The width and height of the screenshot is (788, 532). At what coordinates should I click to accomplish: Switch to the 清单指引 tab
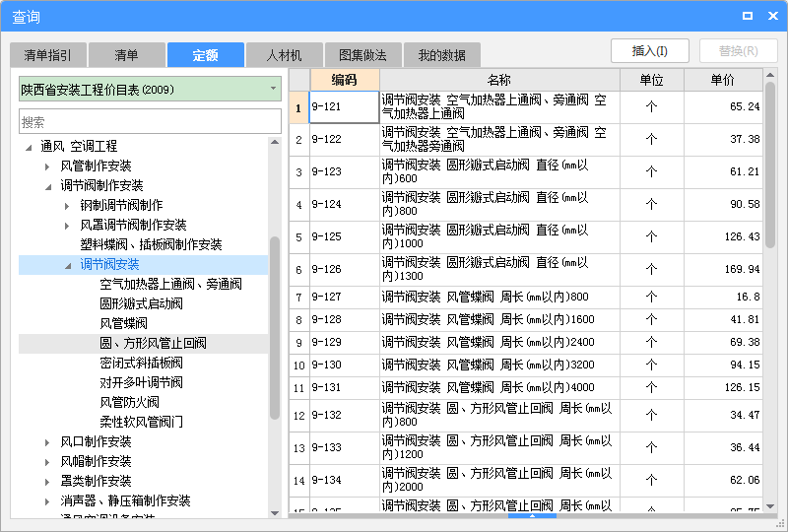tap(47, 55)
